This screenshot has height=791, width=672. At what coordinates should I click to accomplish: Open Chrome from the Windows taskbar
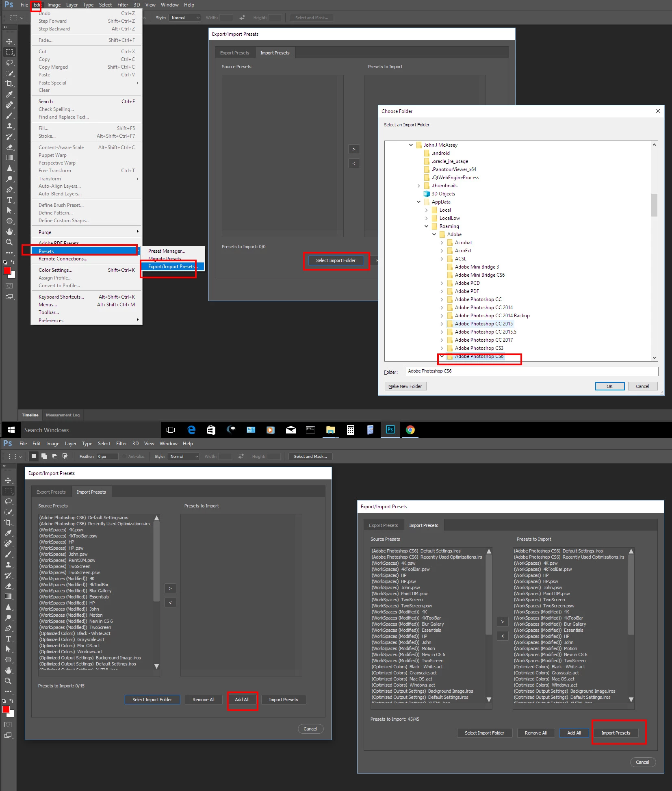(410, 430)
